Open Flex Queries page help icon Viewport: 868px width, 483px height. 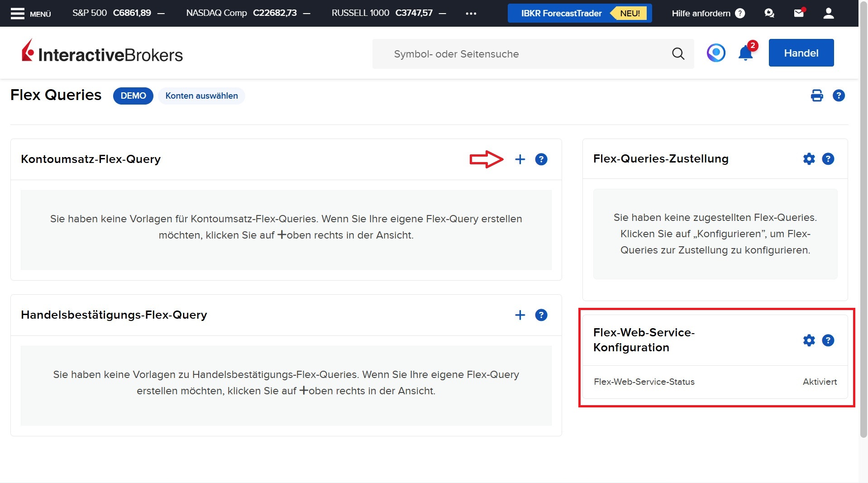[x=839, y=96]
